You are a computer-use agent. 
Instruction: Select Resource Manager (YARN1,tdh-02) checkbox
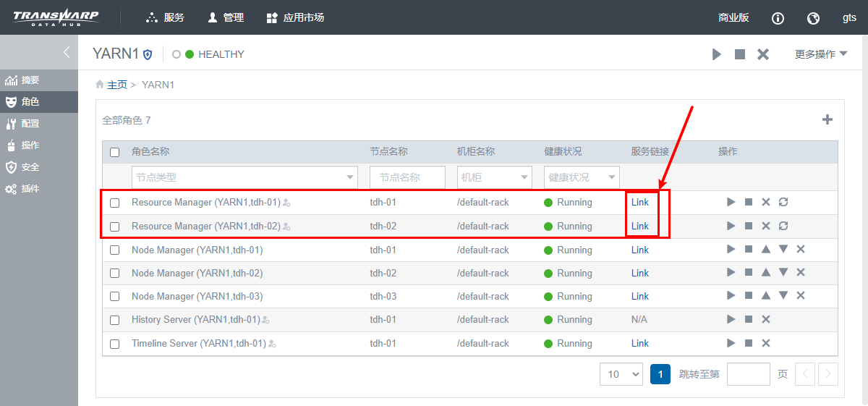click(x=114, y=227)
